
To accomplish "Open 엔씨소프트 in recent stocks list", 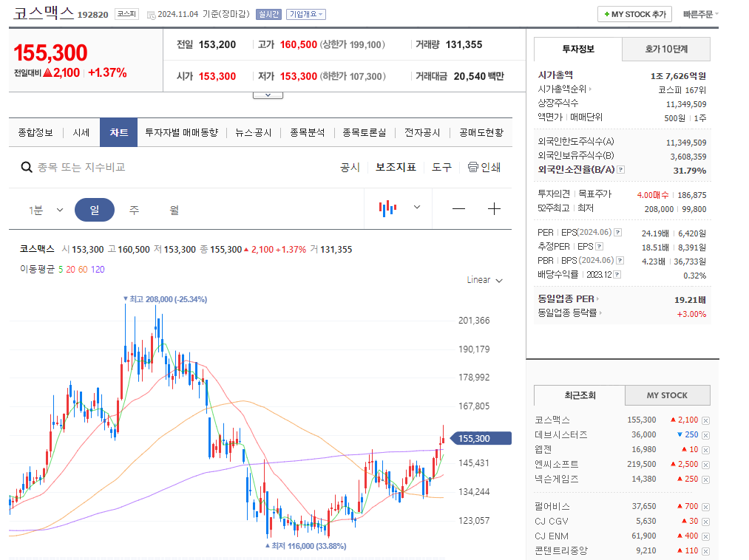I will point(557,464).
